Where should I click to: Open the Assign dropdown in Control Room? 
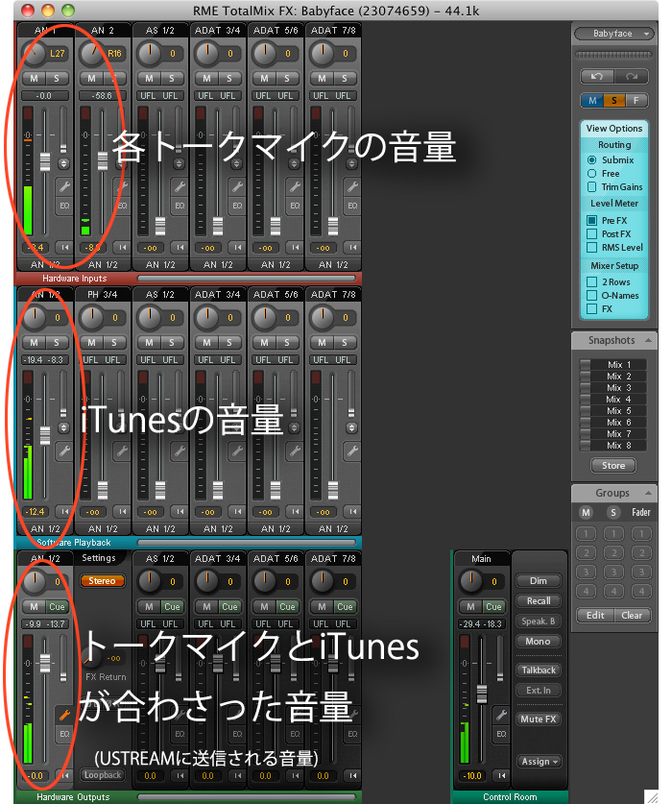(539, 762)
